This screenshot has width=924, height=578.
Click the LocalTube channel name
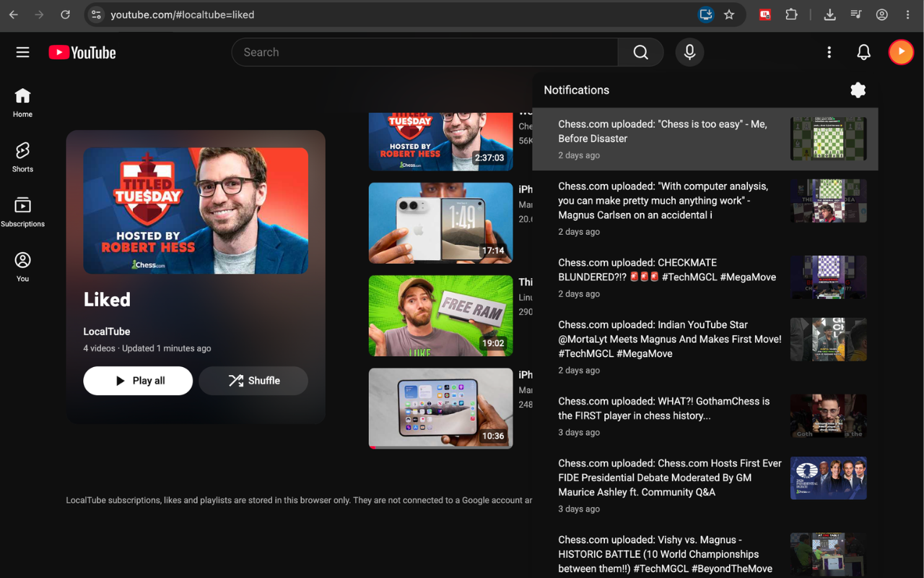(x=107, y=332)
